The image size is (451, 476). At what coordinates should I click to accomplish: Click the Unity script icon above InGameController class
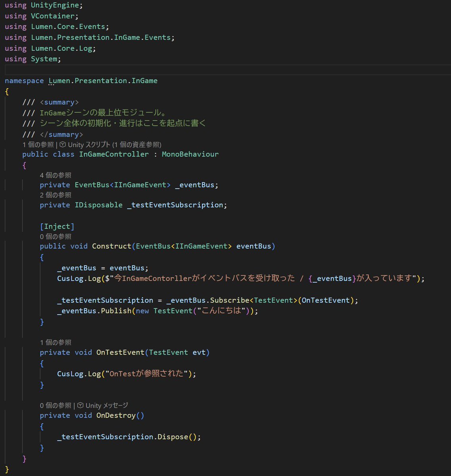click(62, 145)
